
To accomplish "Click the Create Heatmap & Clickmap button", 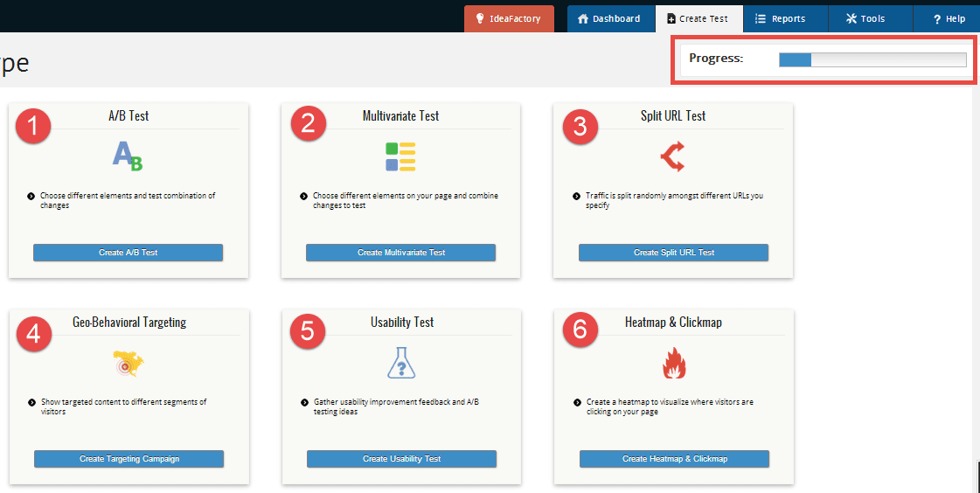I will click(674, 459).
